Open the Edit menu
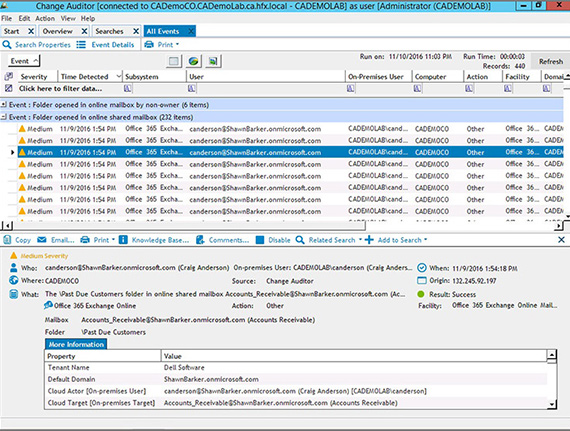 [24, 18]
